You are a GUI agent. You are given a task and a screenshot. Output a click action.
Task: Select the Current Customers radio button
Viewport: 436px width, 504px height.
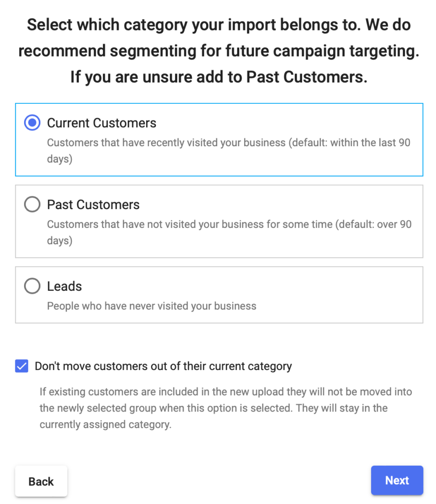coord(32,123)
